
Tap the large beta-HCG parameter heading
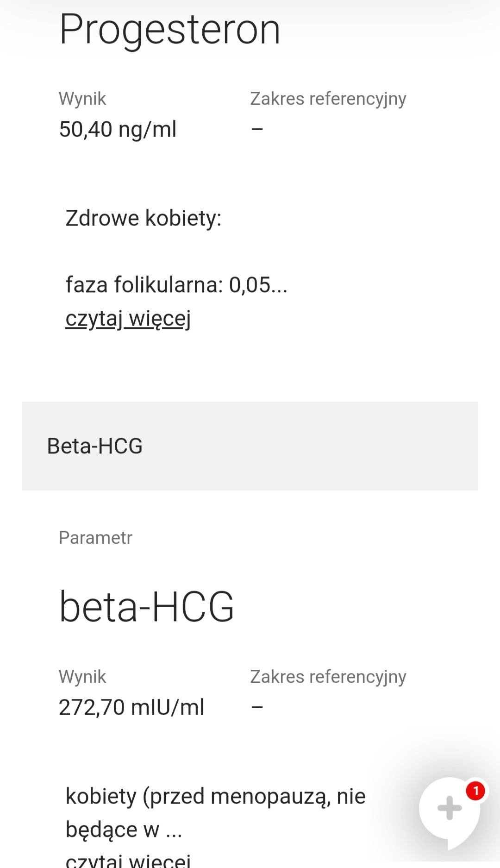(147, 607)
